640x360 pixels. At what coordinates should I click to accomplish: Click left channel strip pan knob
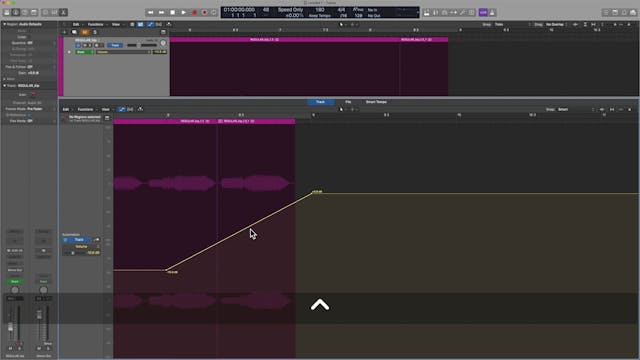pos(15,290)
